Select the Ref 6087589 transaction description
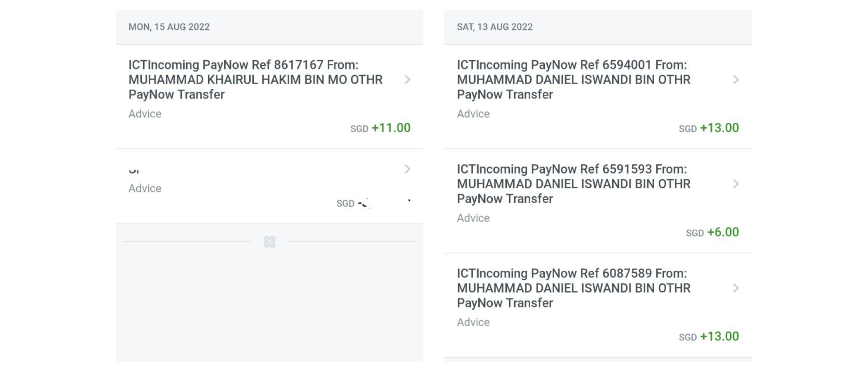 (x=573, y=288)
